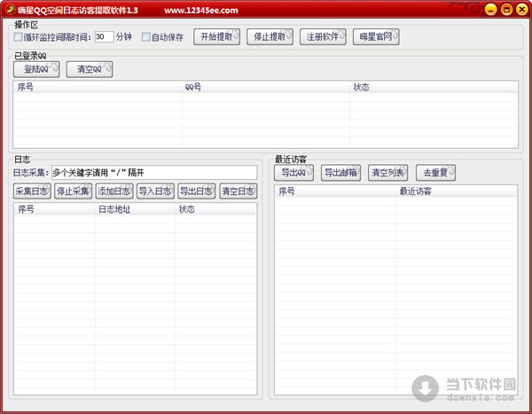Image resolution: width=532 pixels, height=414 pixels.
Task: Maximize the window with yellow square button
Action: coord(506,9)
